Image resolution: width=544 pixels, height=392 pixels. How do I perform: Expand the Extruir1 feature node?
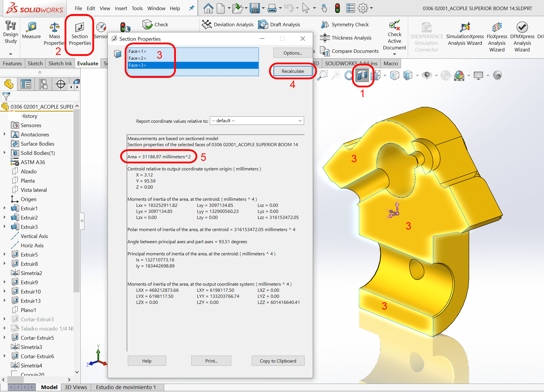tap(4, 208)
